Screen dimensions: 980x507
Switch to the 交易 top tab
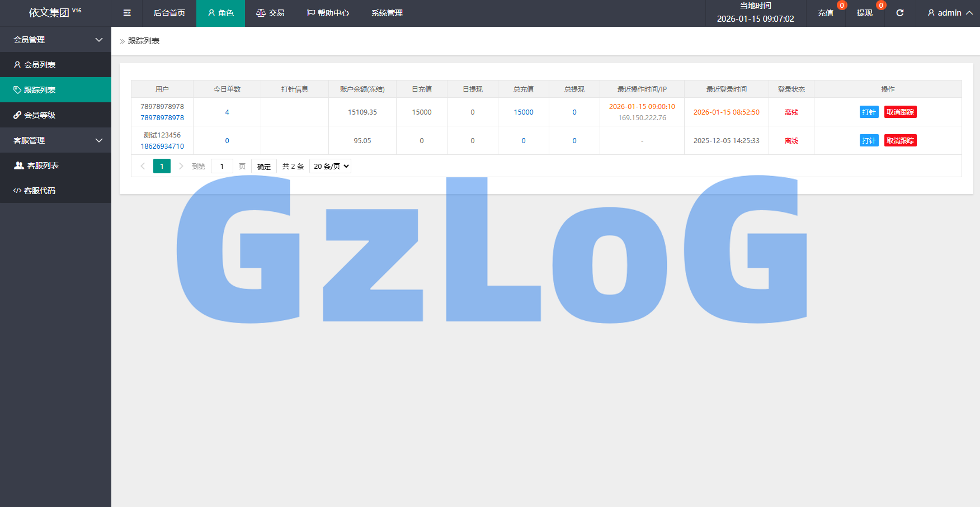tap(271, 13)
